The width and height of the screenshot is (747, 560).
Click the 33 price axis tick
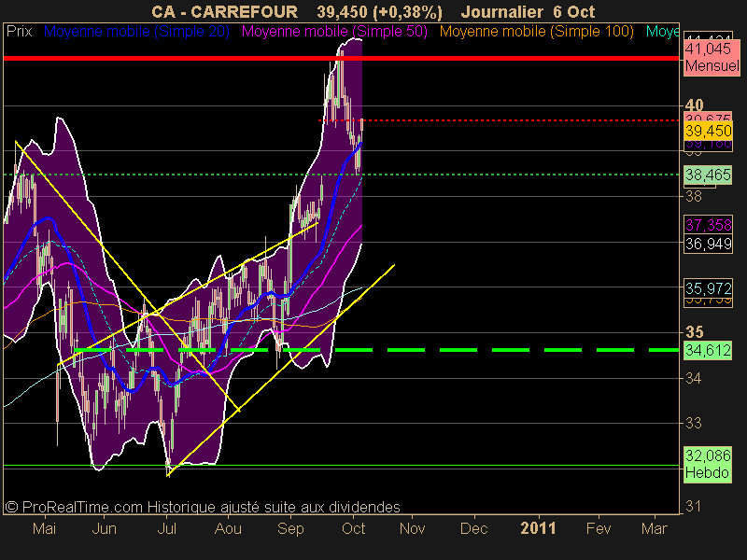(x=694, y=423)
